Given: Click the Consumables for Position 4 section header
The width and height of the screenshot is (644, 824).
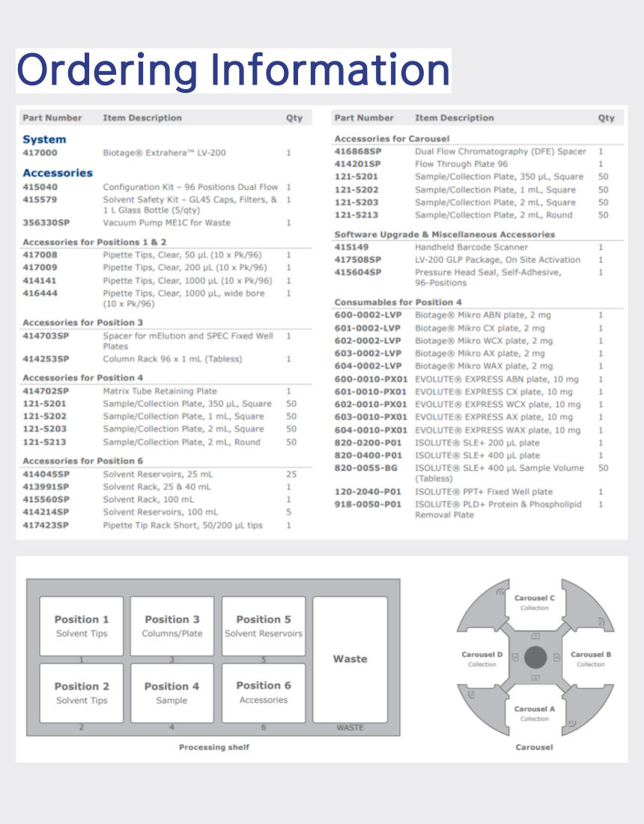Looking at the screenshot, I should (398, 303).
